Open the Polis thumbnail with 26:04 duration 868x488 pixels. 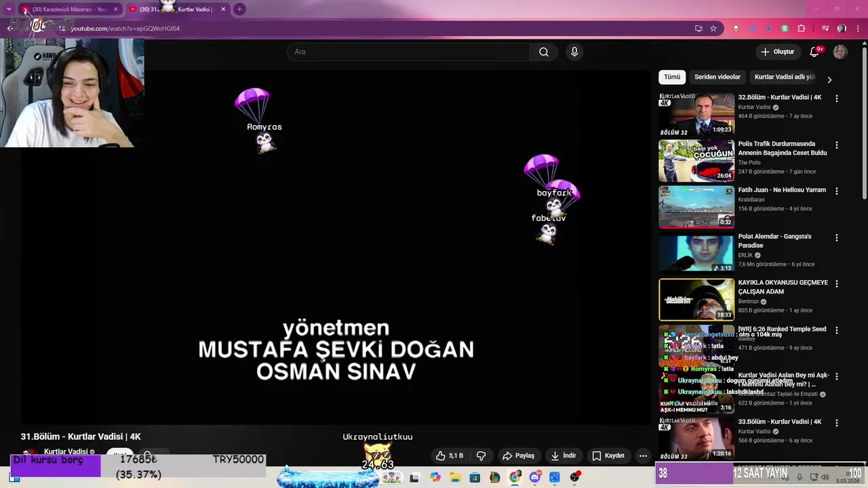coord(696,161)
